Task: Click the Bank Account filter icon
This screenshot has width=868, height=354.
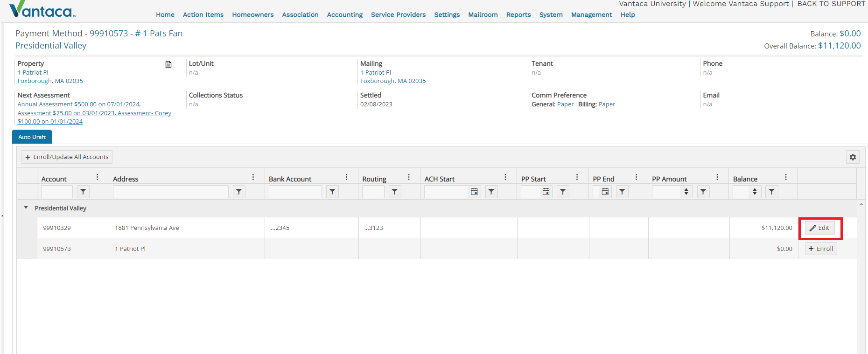Action: [332, 192]
